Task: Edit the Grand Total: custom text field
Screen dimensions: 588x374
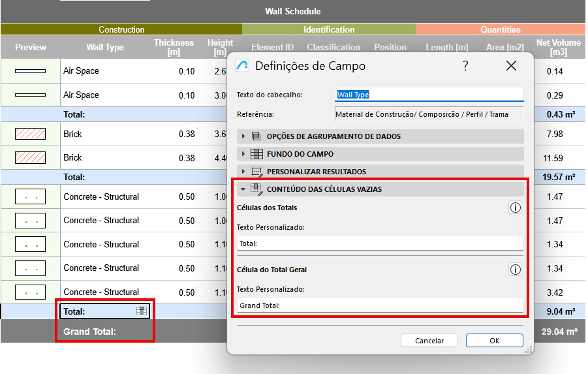Action: (x=380, y=305)
